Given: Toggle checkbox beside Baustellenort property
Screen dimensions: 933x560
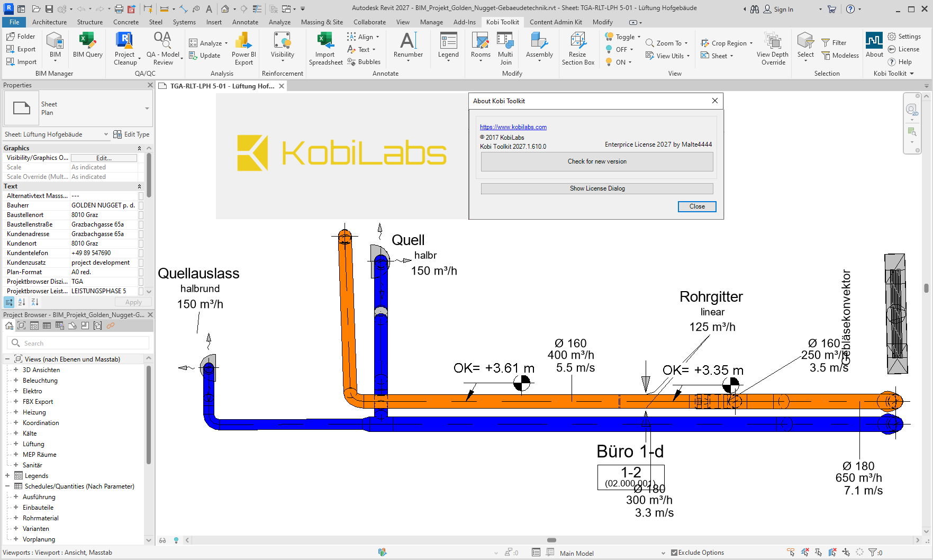Looking at the screenshot, I should (x=141, y=215).
